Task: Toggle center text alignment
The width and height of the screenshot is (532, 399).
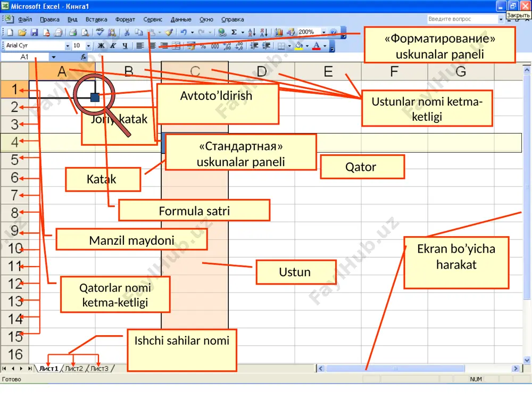Action: (152, 46)
